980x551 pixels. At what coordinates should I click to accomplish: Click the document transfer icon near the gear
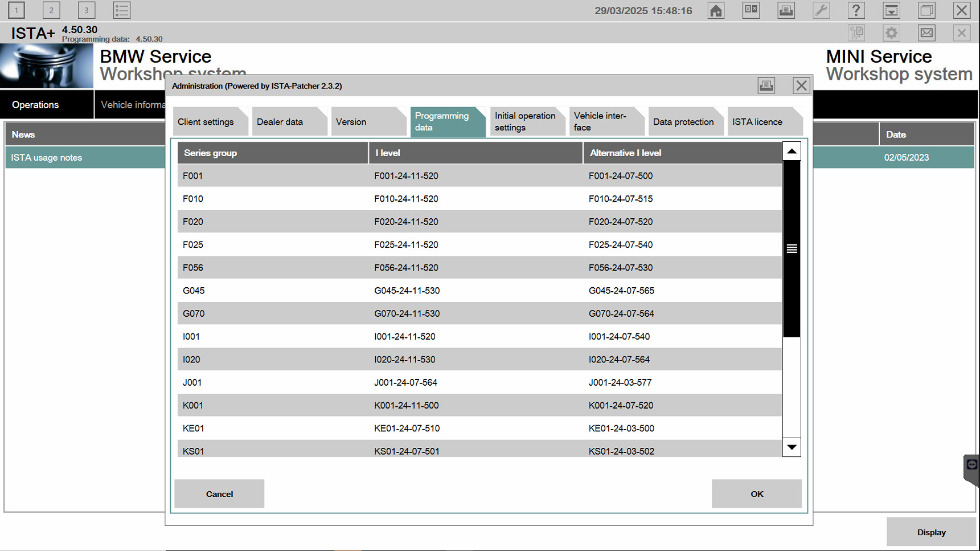pyautogui.click(x=856, y=32)
